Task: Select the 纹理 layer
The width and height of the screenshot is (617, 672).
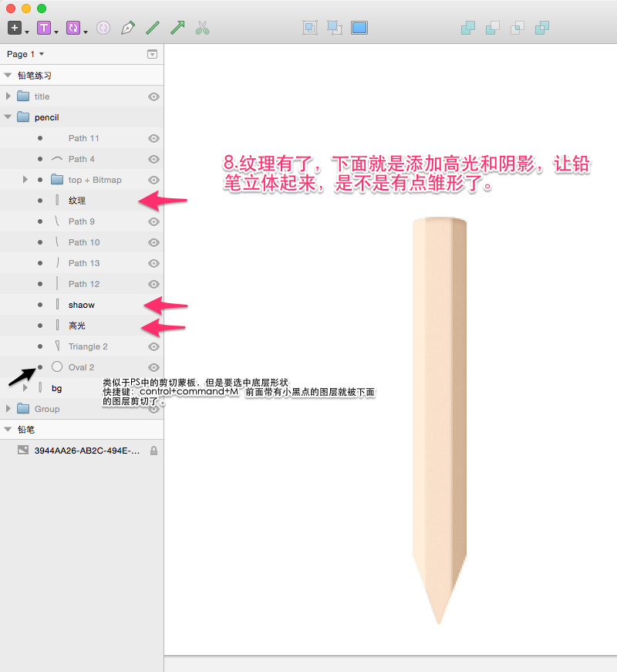Action: [82, 200]
